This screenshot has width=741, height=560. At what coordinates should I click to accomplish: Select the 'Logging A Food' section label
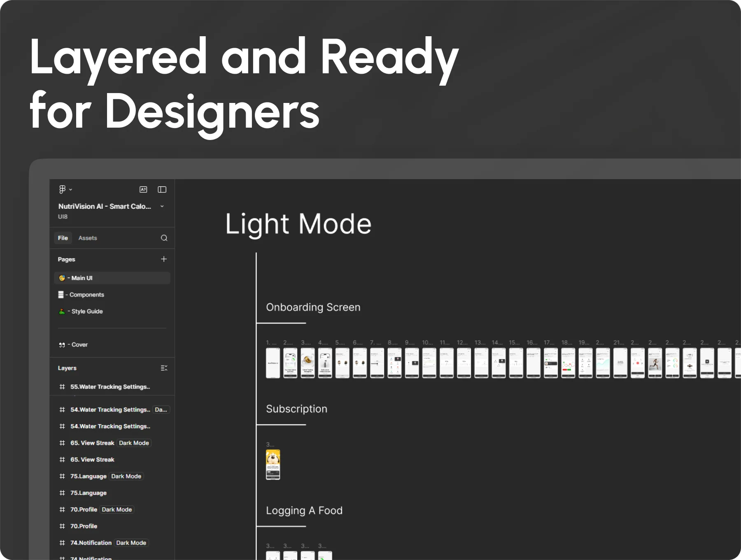[x=304, y=511]
